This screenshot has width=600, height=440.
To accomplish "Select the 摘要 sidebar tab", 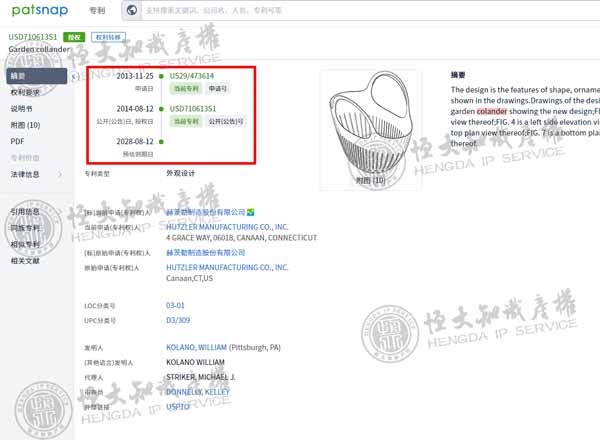I will pos(37,76).
